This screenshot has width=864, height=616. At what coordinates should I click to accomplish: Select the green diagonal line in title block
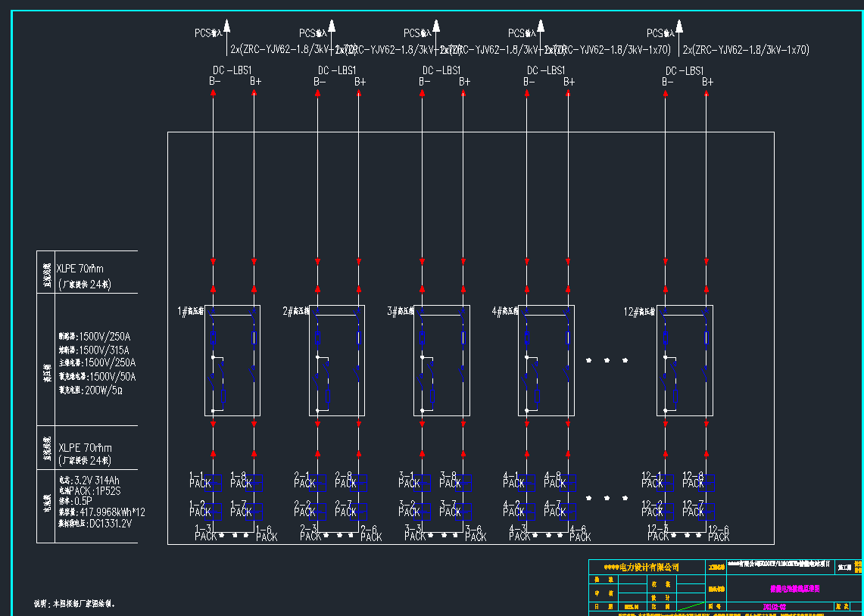click(688, 605)
